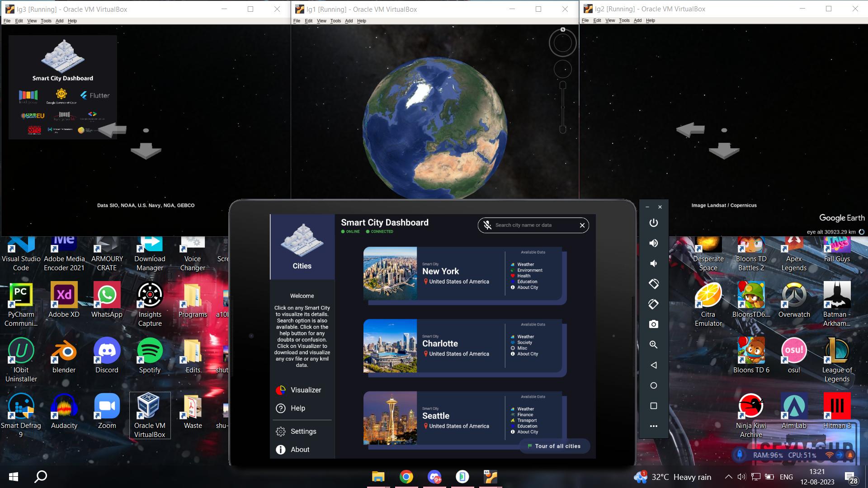Image resolution: width=868 pixels, height=488 pixels.
Task: Open emulator extended controls (three dots)
Action: click(x=654, y=426)
